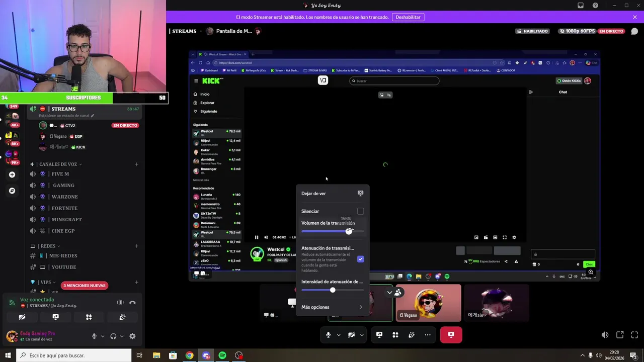Open noise suppression icon in voice panel

(120, 303)
